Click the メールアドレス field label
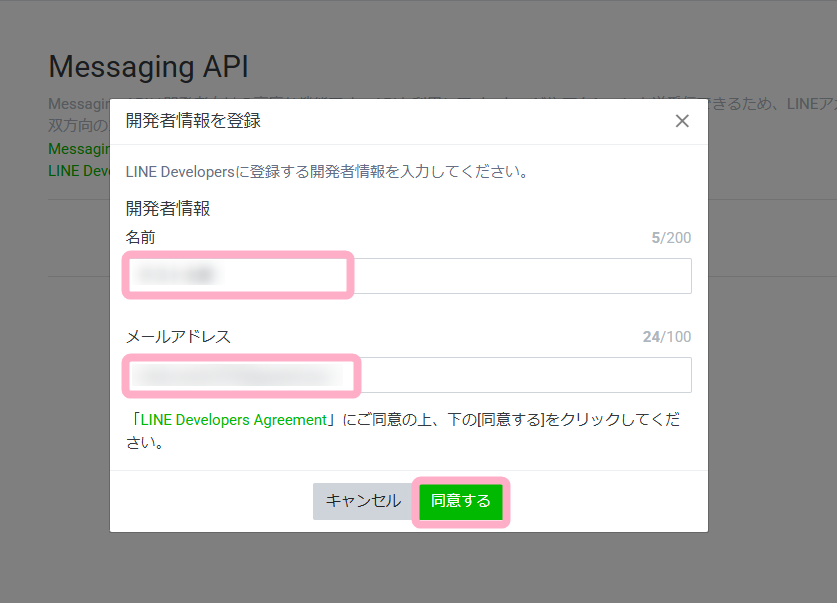Viewport: 837px width, 603px height. tap(178, 337)
